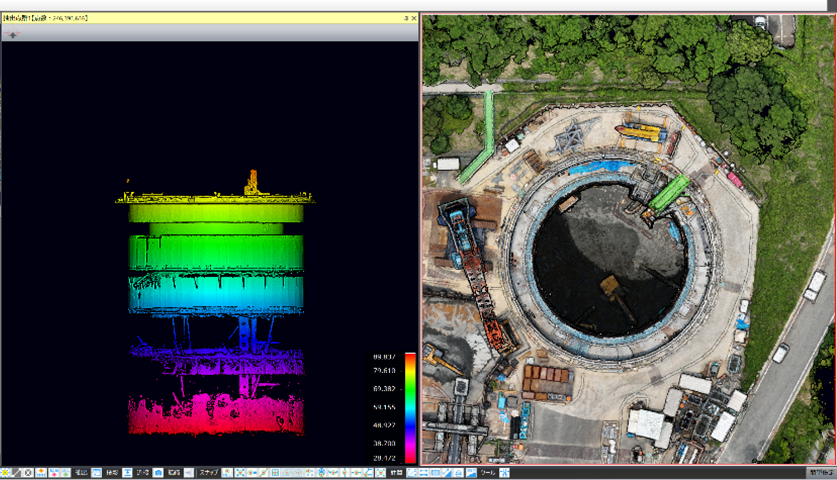The width and height of the screenshot is (837, 480).
Task: Toggle the pin on the left panel title bar
Action: 405,18
